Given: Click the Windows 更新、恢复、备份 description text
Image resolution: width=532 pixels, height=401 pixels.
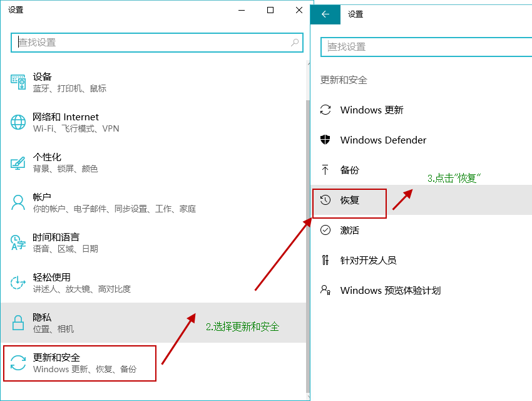Looking at the screenshot, I should point(85,369).
